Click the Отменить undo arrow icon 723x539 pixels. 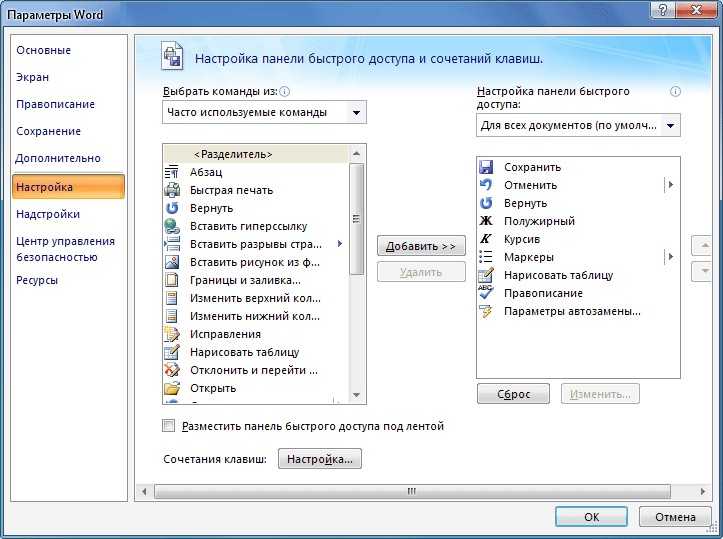[x=486, y=185]
